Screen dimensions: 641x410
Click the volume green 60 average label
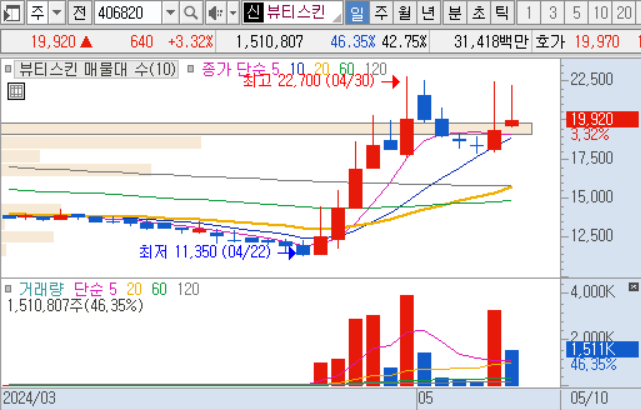[x=159, y=289]
